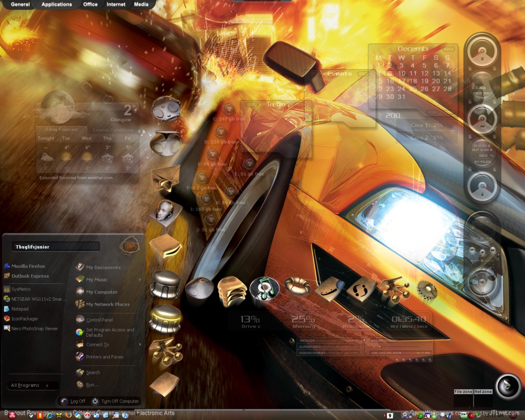Image resolution: width=525 pixels, height=420 pixels.
Task: Expand the My Music submenu arrow
Action: [x=140, y=280]
